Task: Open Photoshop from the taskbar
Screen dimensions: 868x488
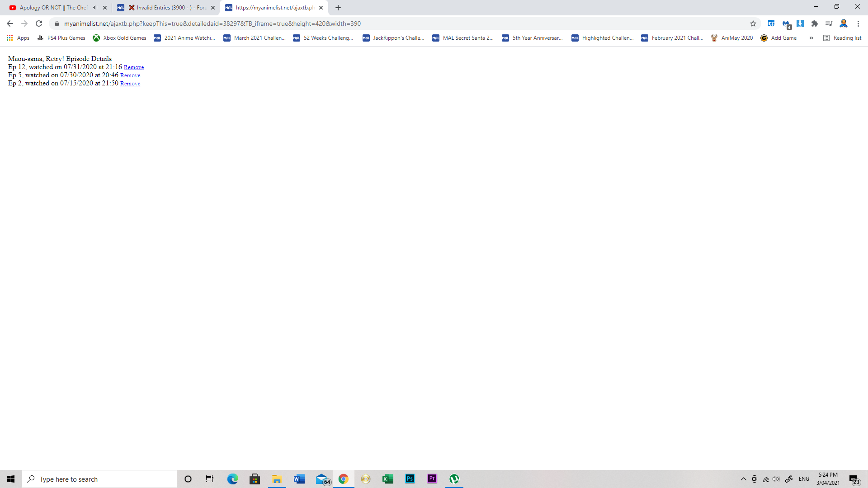Action: pos(410,479)
